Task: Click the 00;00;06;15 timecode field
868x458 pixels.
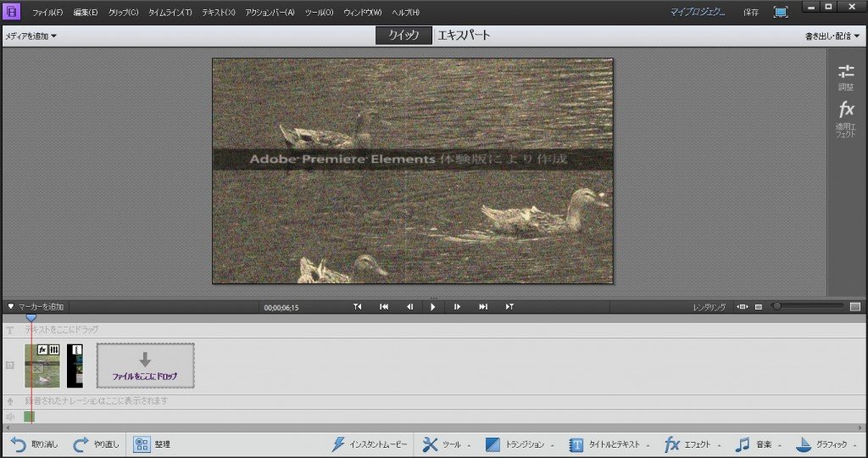Action: (x=281, y=307)
